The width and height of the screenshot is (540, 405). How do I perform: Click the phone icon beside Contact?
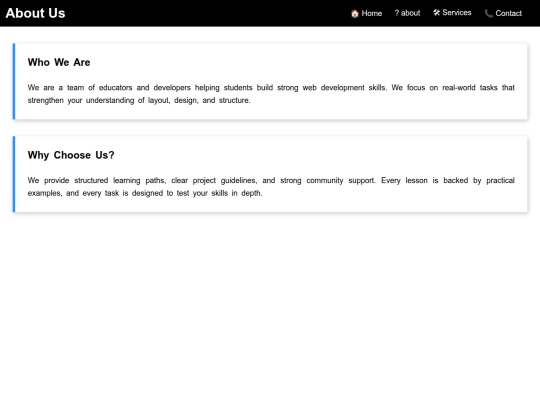pyautogui.click(x=488, y=13)
